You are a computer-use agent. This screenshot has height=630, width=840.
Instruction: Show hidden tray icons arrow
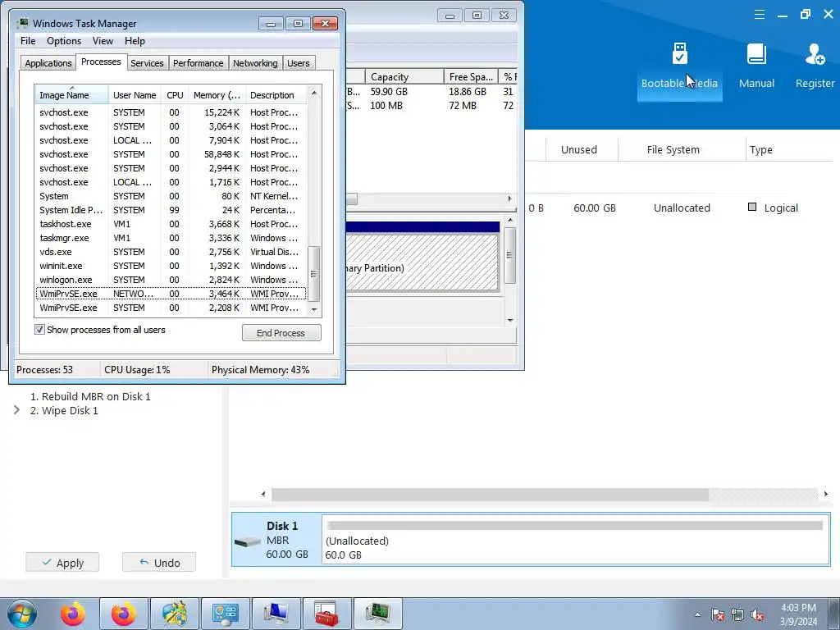pos(697,614)
